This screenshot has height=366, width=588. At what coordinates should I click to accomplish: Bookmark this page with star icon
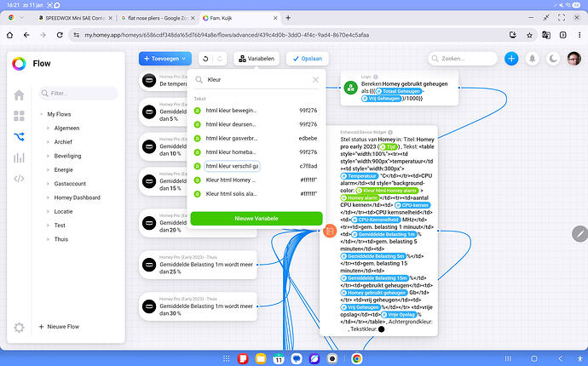pyautogui.click(x=529, y=35)
